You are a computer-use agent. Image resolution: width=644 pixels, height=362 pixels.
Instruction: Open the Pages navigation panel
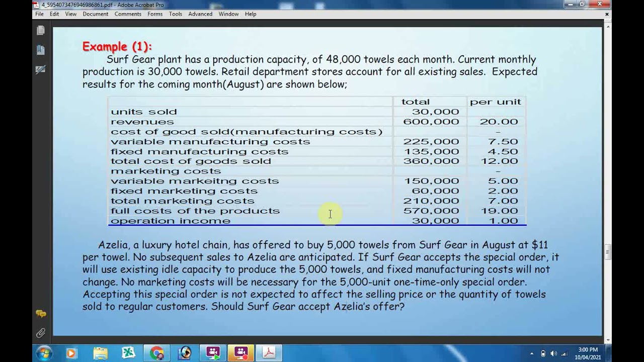click(41, 31)
